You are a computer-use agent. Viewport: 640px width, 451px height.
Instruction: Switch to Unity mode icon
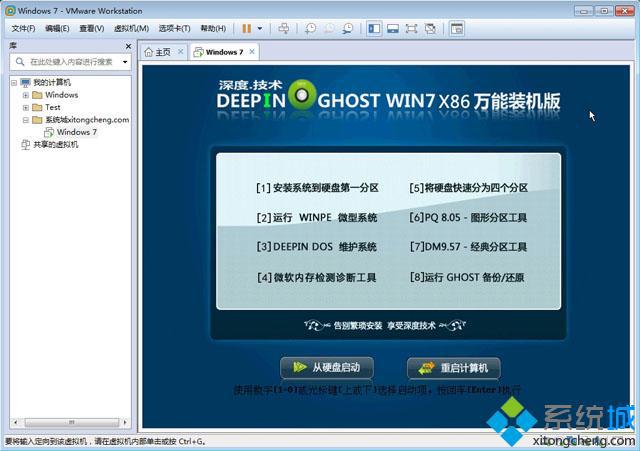(430, 29)
